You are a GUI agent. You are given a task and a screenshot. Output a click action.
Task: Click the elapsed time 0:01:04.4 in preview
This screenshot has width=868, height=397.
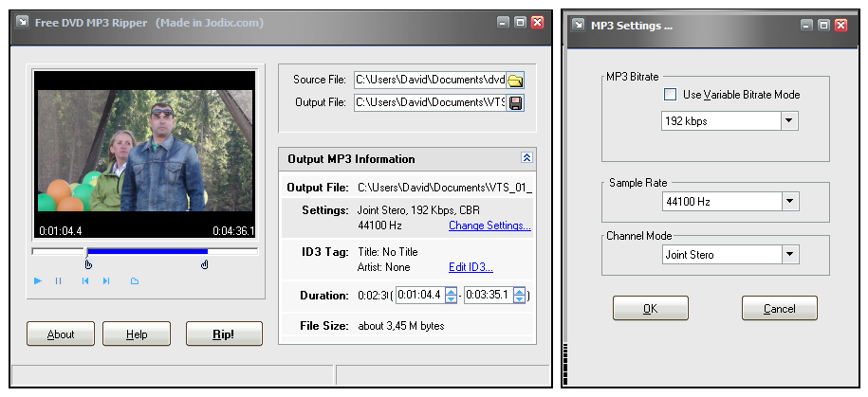(61, 231)
